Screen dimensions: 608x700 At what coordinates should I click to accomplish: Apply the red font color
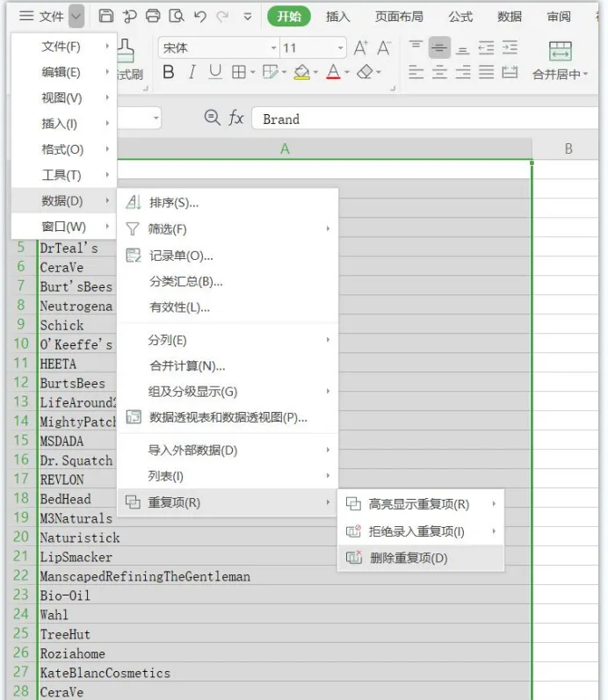(x=333, y=72)
